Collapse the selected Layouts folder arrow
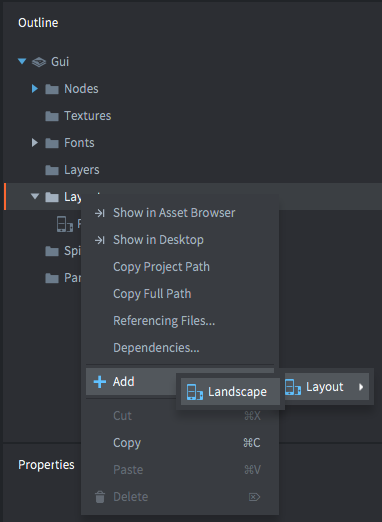Screen dimensions: 382x522 pyautogui.click(x=35, y=196)
